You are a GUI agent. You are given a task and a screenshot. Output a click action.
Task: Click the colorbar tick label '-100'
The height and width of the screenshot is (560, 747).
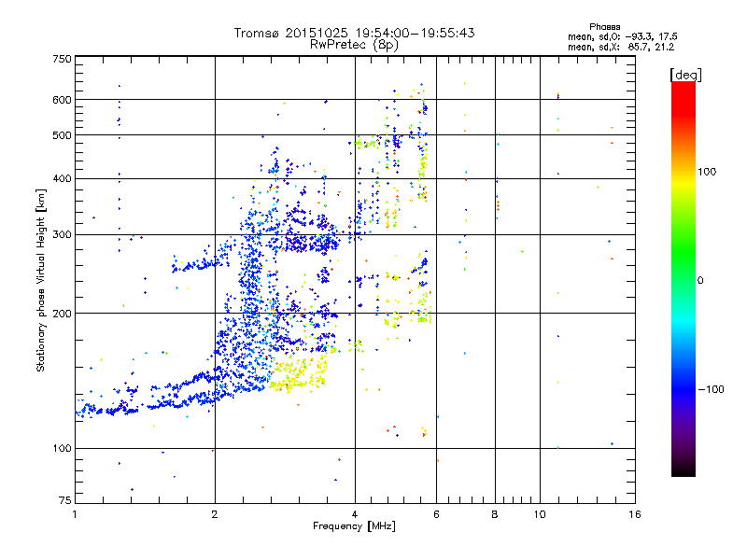click(711, 389)
